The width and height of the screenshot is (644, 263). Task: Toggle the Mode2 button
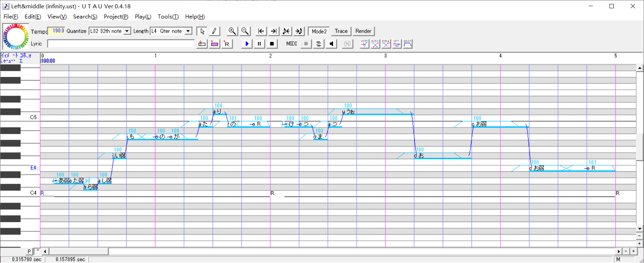point(319,31)
